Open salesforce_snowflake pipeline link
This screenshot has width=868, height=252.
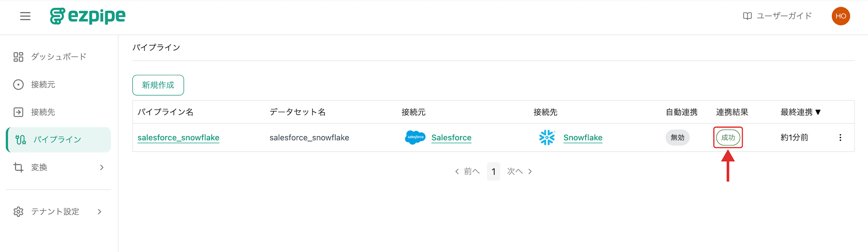[178, 137]
